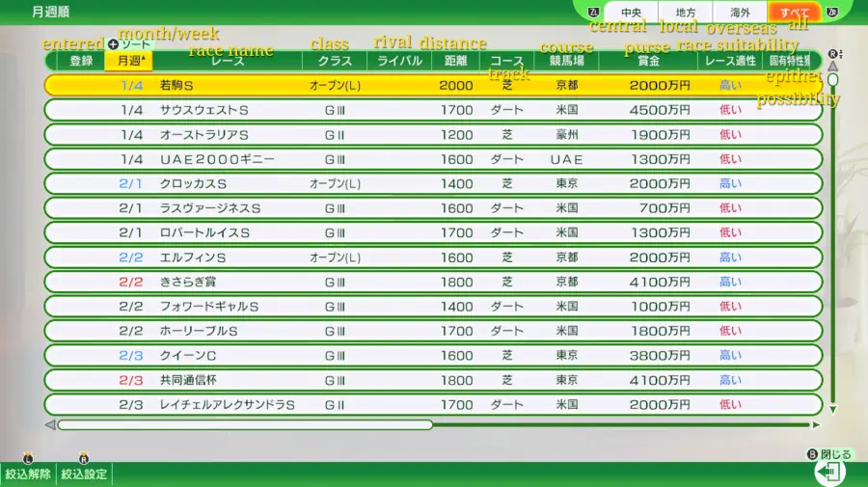The image size is (868, 487).
Task: Select the きさらぎ賞 race row
Action: 432,283
